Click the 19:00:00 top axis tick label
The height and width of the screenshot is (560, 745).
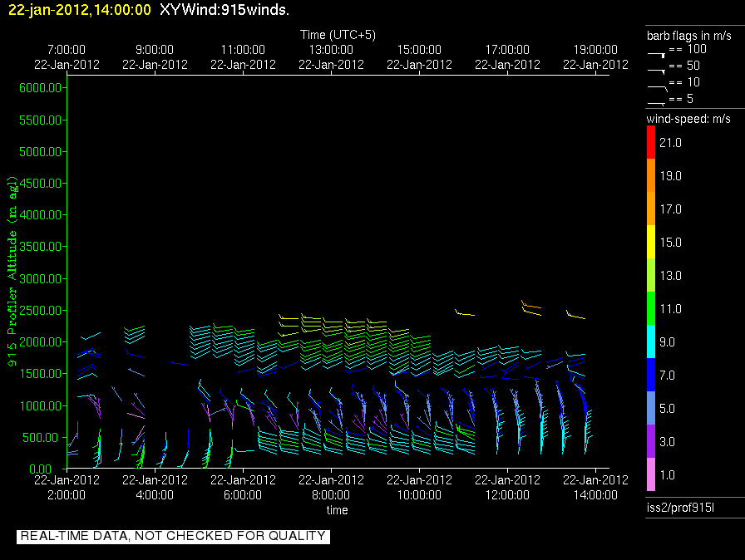pos(595,50)
